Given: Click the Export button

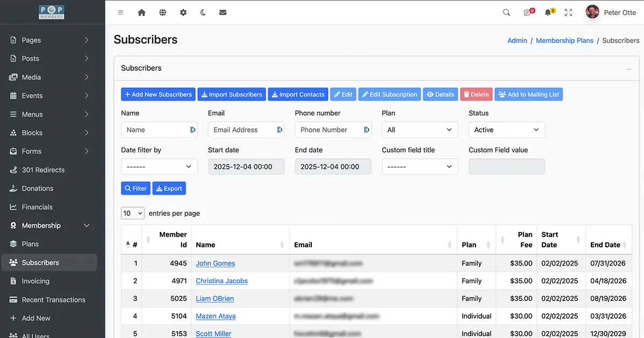Looking at the screenshot, I should (x=169, y=188).
